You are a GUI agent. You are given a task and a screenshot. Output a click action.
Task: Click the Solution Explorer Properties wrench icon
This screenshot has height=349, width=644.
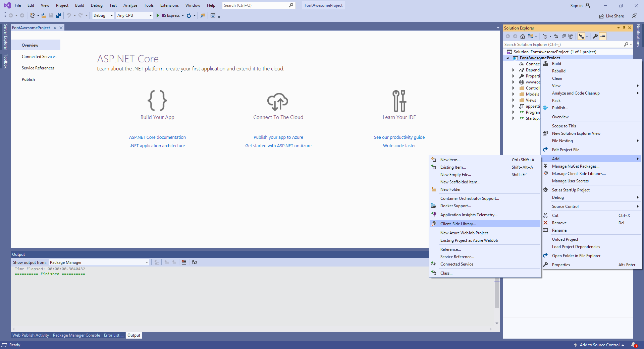595,36
